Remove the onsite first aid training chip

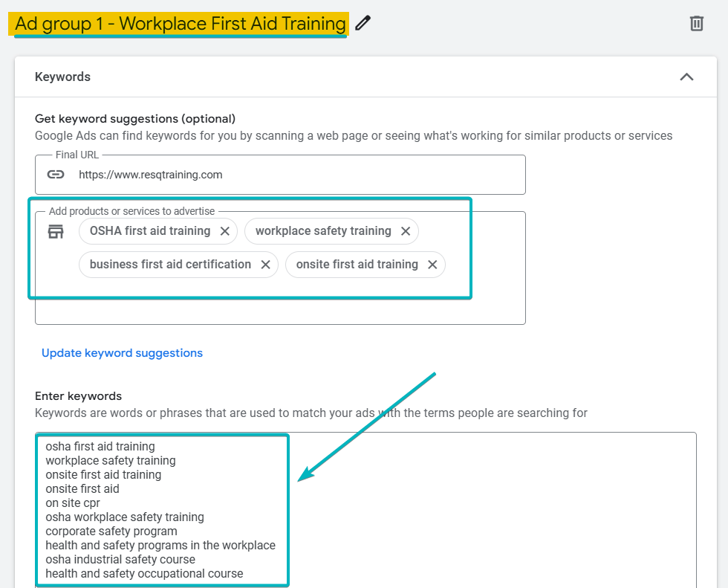pyautogui.click(x=432, y=264)
